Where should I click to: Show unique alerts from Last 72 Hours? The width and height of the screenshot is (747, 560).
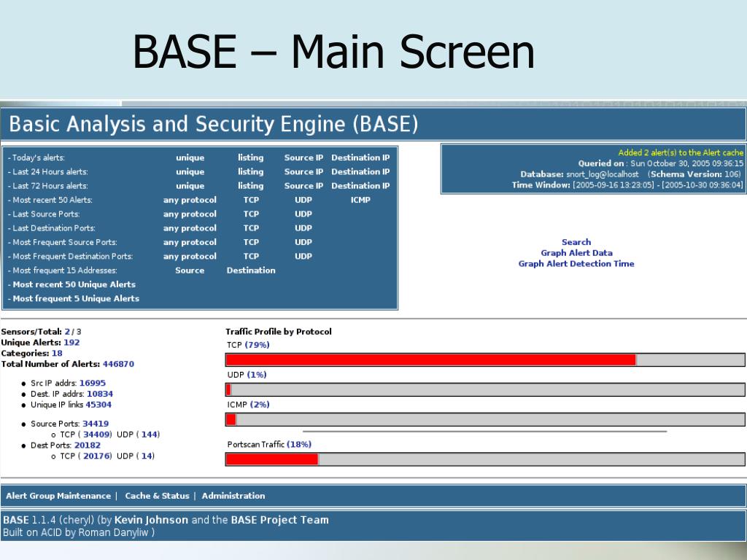click(190, 186)
